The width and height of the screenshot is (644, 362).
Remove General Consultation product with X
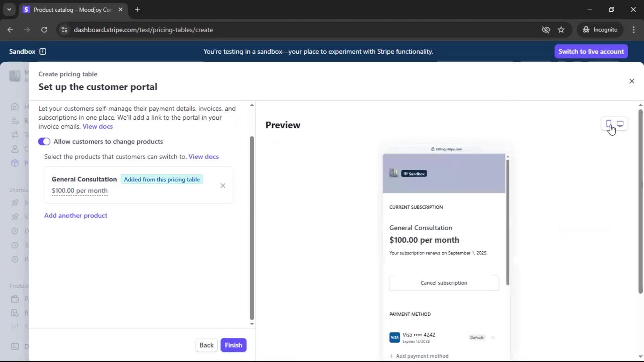pyautogui.click(x=223, y=185)
